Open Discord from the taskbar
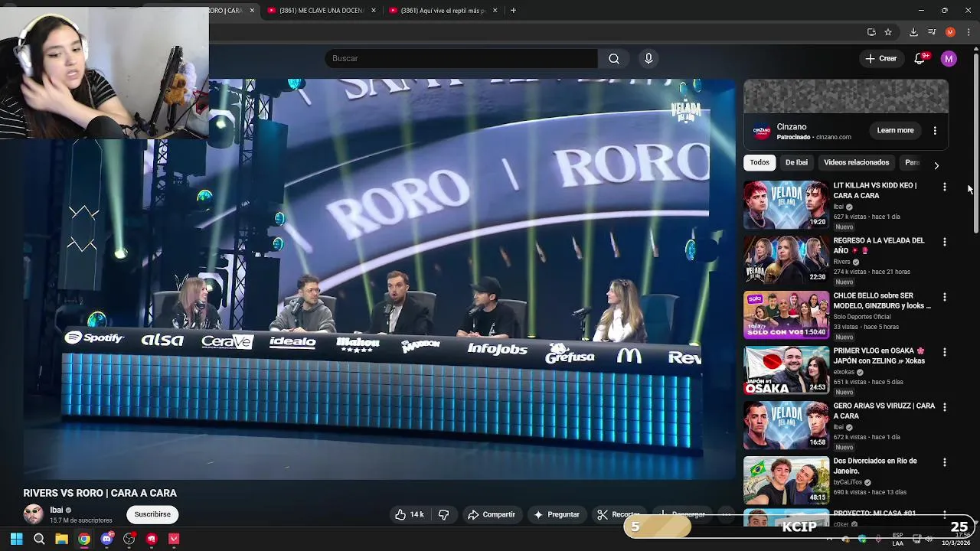 point(107,539)
